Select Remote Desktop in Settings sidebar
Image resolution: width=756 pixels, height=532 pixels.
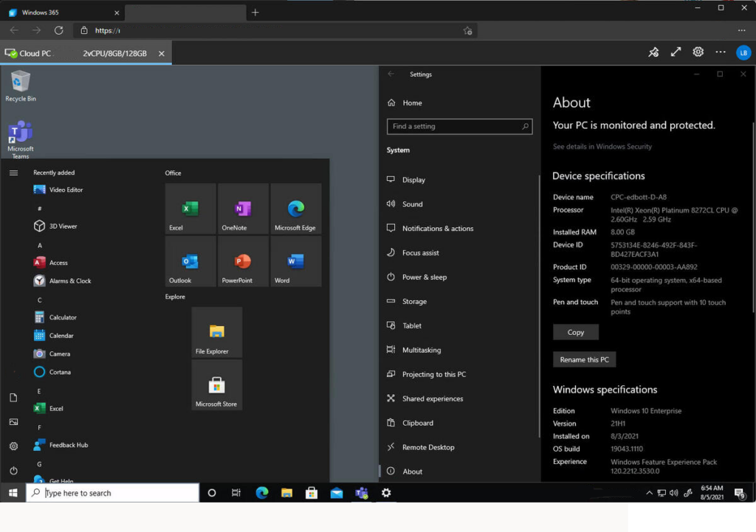pos(427,447)
